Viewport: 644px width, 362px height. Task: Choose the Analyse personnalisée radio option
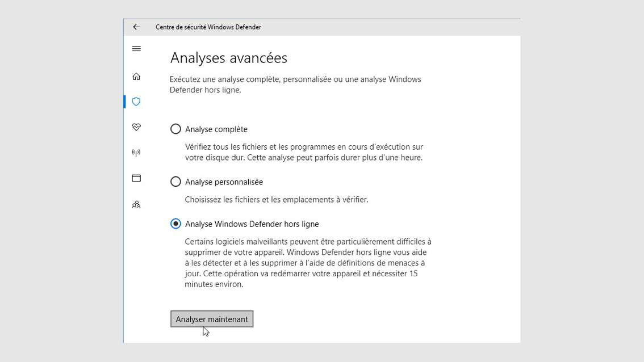(x=176, y=182)
